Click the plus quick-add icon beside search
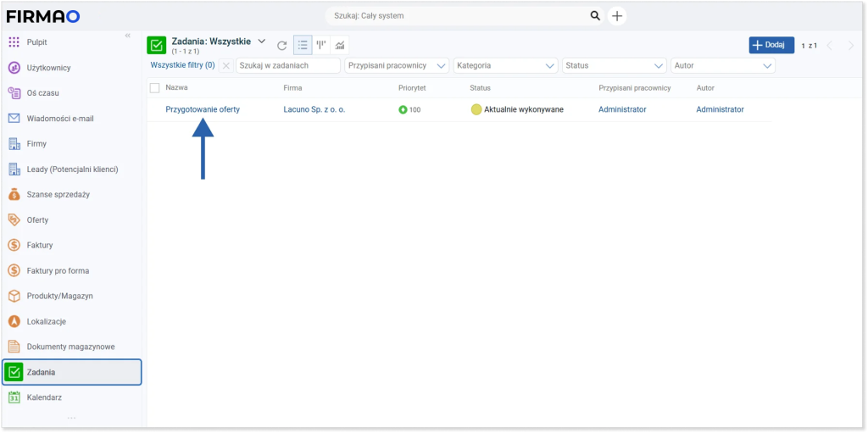 [618, 16]
